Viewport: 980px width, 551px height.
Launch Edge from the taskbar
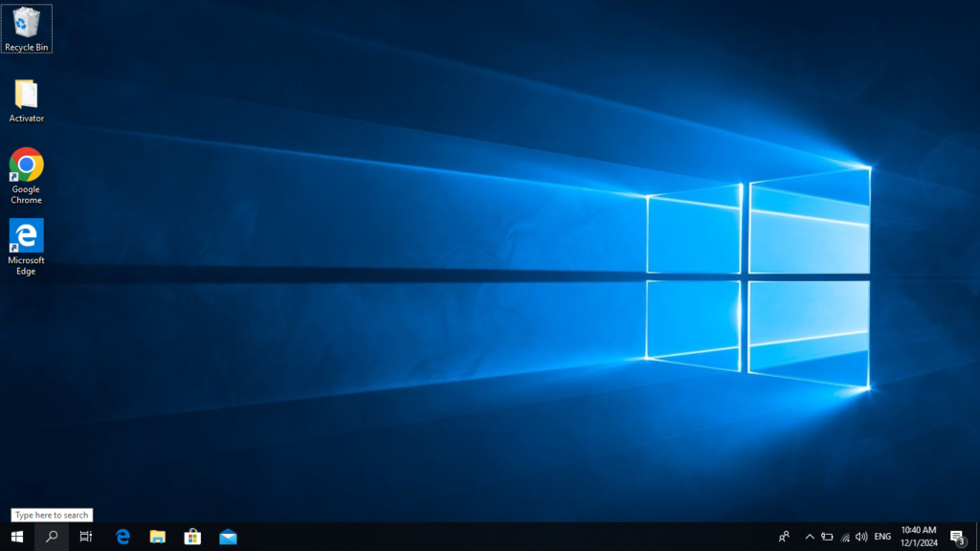pyautogui.click(x=122, y=537)
